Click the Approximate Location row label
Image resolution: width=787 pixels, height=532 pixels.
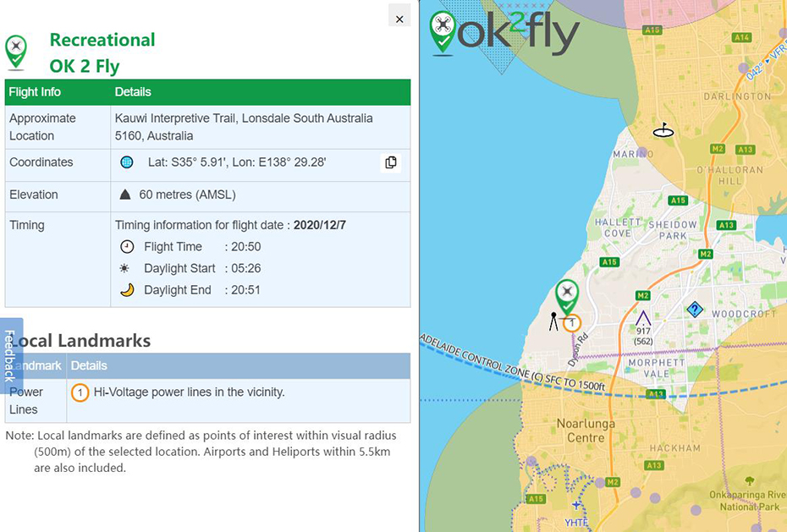[x=42, y=127]
